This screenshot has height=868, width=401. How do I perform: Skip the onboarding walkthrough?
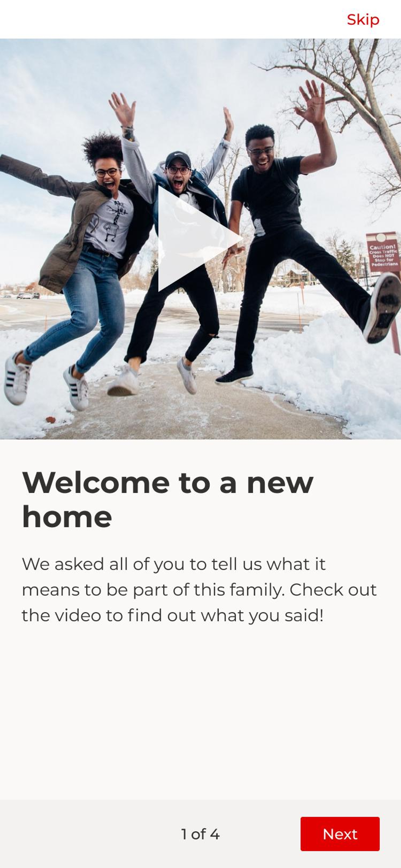pos(363,19)
